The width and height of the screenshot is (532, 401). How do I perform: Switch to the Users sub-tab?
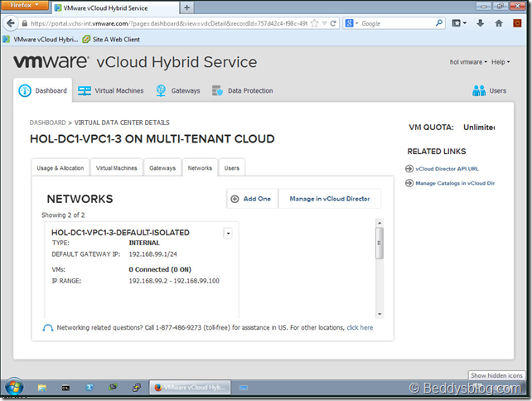click(232, 168)
